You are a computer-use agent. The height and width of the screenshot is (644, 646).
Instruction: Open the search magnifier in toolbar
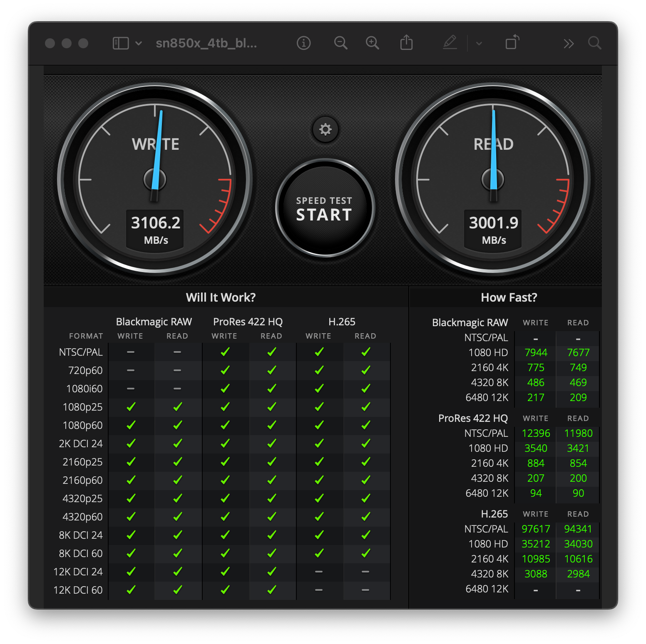(x=595, y=43)
